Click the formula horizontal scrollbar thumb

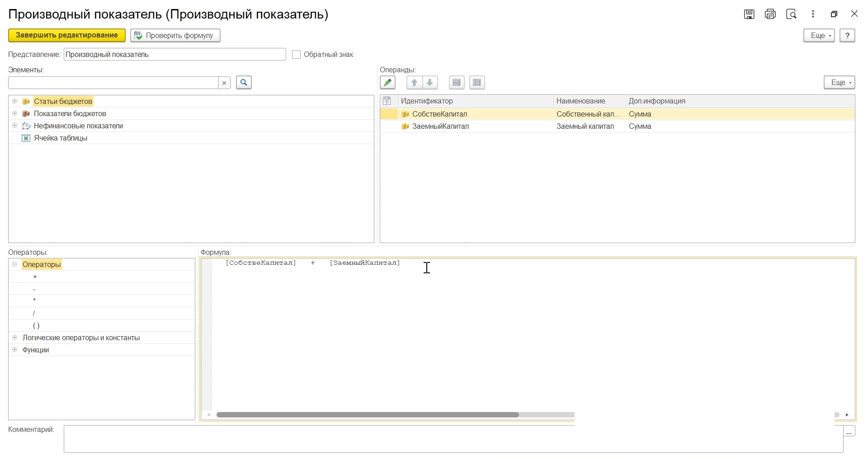[368, 415]
